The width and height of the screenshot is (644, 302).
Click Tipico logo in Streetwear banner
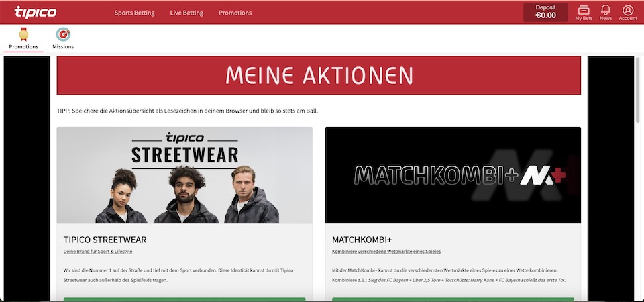[x=185, y=137]
